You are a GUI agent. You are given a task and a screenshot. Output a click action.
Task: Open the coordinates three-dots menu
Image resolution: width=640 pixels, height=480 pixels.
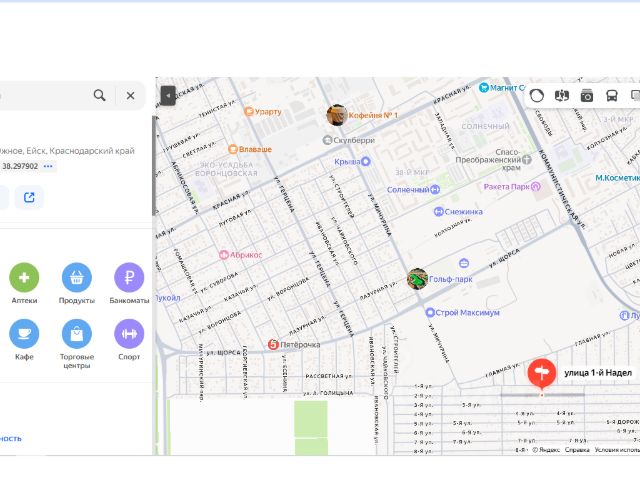pos(48,166)
